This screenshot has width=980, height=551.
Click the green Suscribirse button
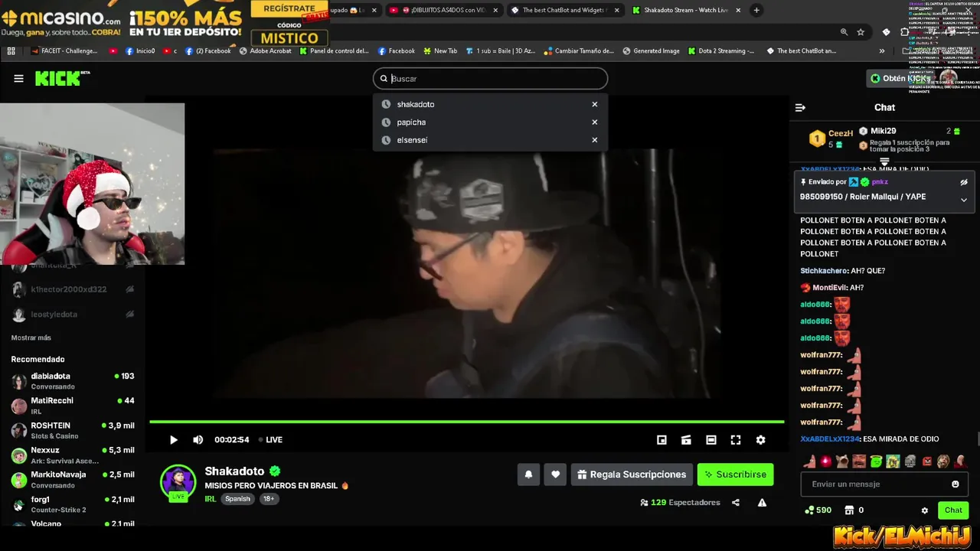coord(735,474)
